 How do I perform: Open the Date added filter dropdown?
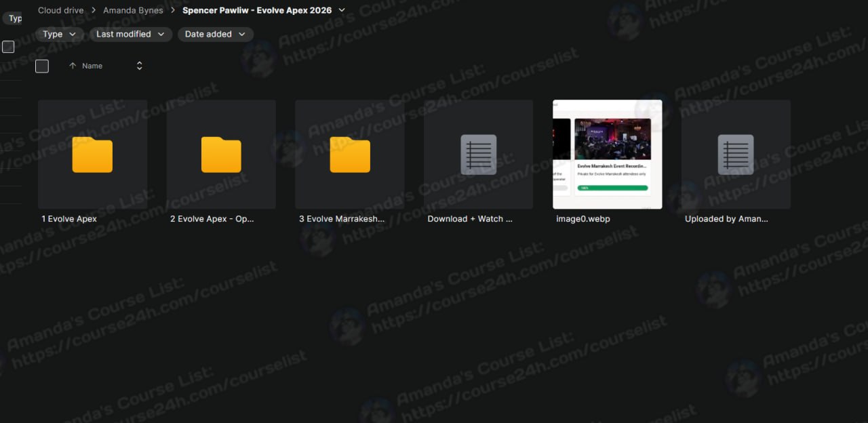(216, 34)
